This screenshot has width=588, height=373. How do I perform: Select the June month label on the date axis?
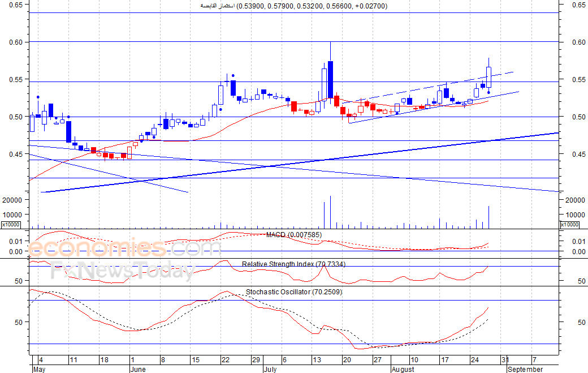138,369
